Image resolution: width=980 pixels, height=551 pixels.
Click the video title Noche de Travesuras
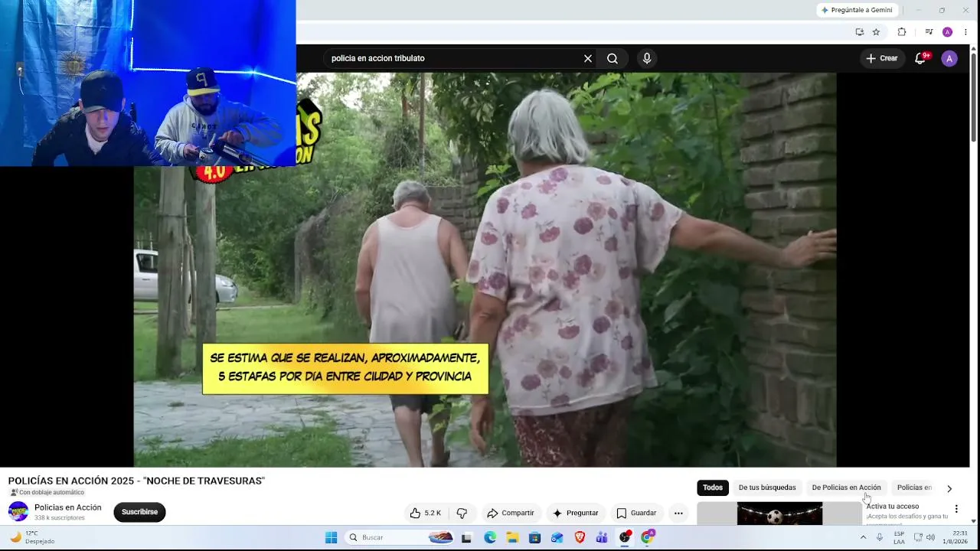[x=136, y=481]
